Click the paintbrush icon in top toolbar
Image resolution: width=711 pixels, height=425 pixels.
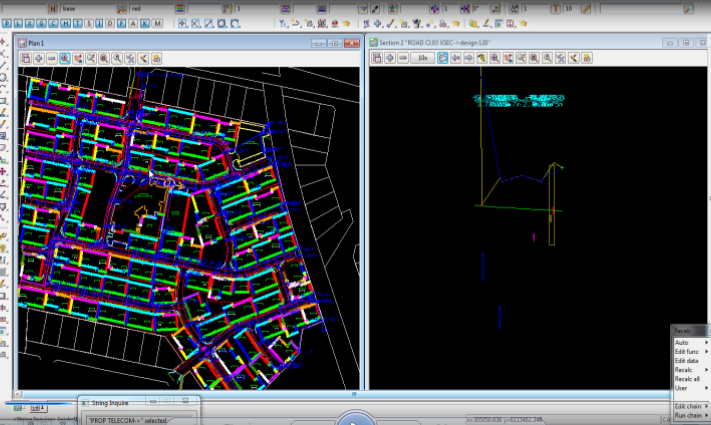click(375, 9)
